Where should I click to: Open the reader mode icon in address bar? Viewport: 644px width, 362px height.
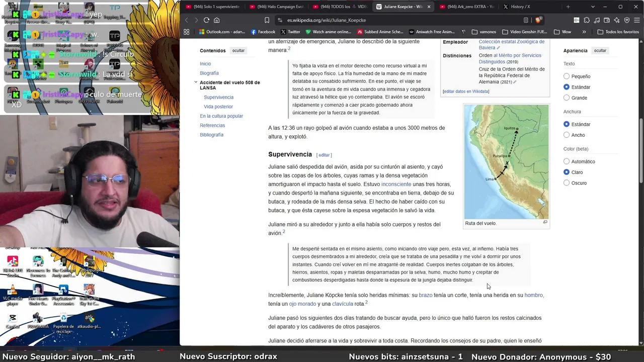click(526, 20)
